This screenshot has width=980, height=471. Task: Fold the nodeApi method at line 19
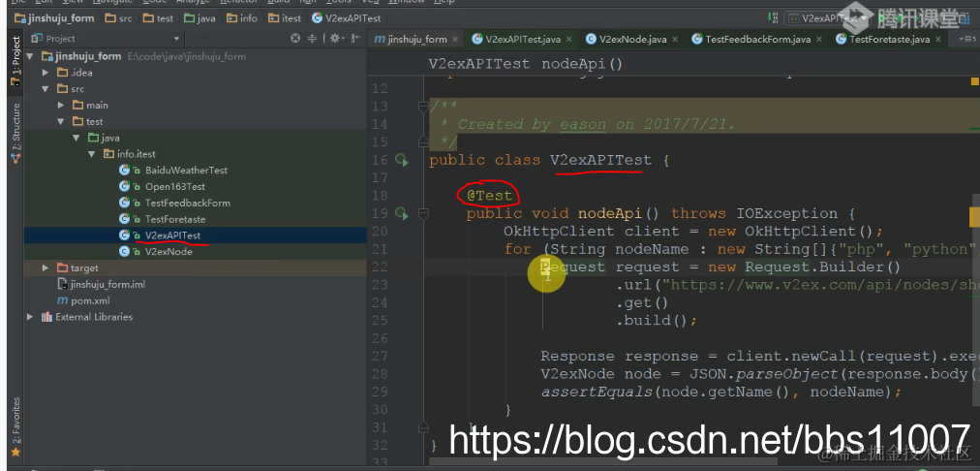pyautogui.click(x=423, y=214)
